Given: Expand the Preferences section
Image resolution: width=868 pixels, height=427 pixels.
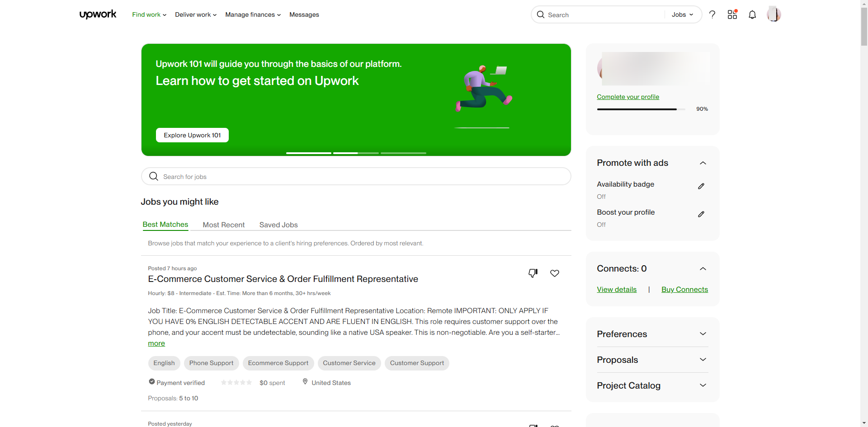Looking at the screenshot, I should [x=703, y=334].
